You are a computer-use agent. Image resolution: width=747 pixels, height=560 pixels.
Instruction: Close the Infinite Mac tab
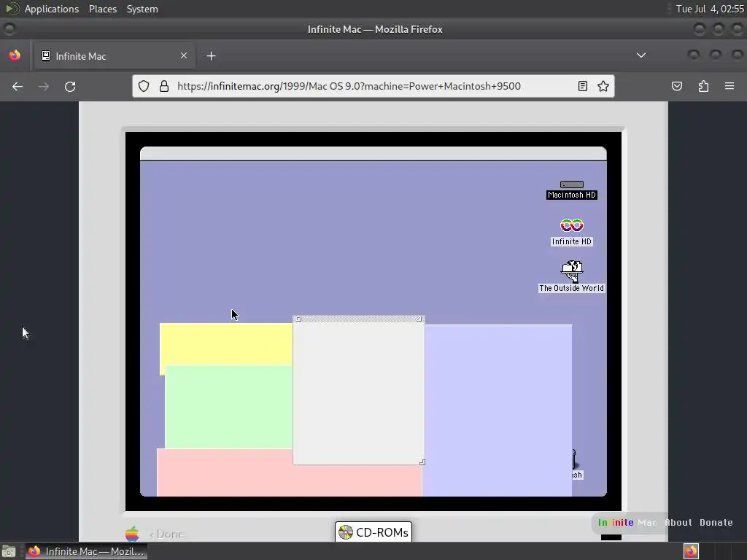coord(184,55)
